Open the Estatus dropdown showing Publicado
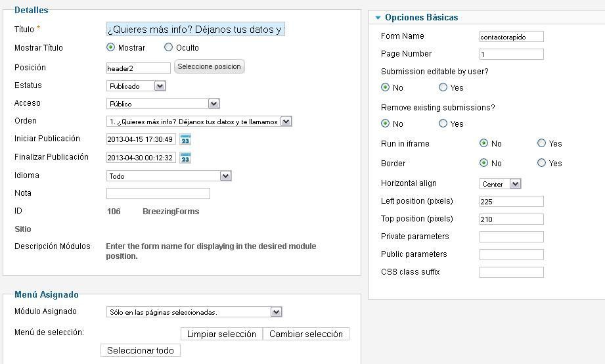Screen dimensions: 605x364 tap(136, 85)
